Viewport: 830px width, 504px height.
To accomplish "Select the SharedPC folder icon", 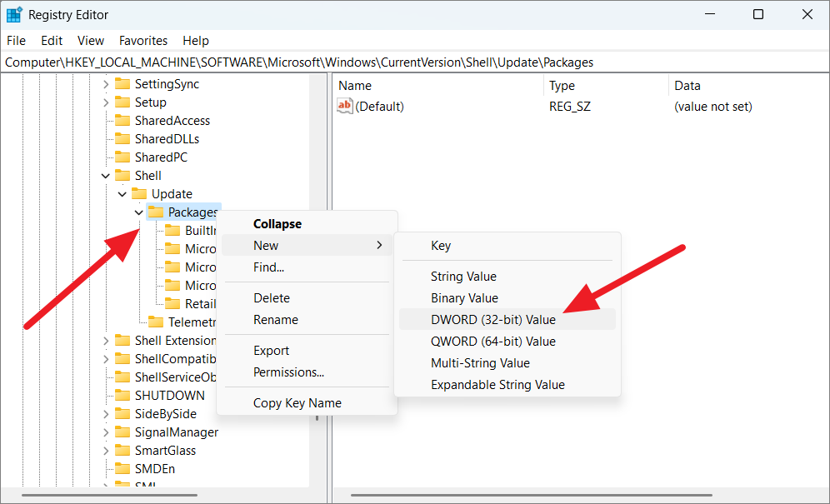I will (122, 157).
